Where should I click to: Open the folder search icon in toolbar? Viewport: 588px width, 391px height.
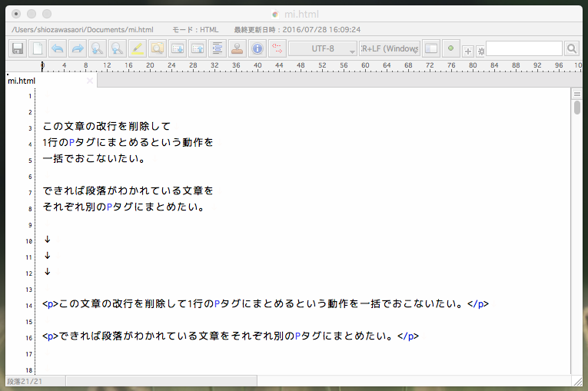tap(157, 48)
